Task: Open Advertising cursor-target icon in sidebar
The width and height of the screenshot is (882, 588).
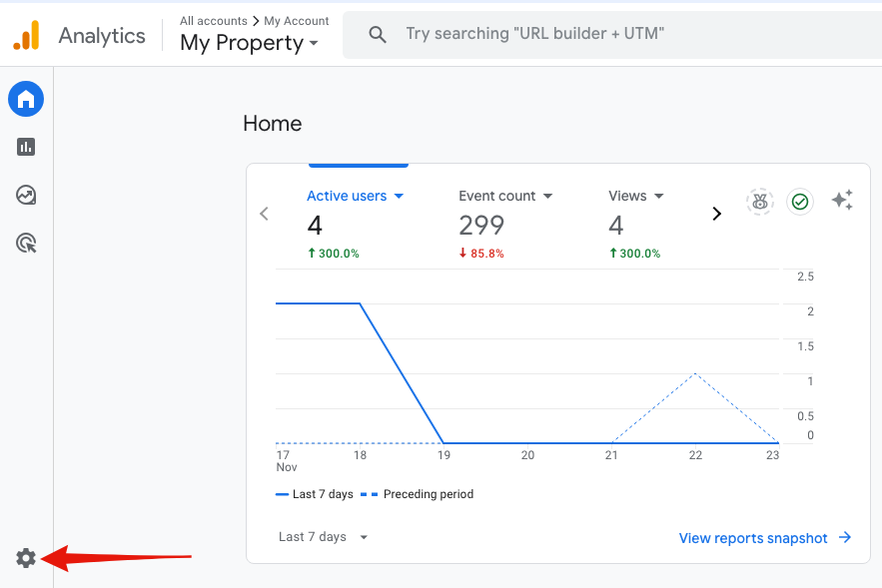Action: 26,244
